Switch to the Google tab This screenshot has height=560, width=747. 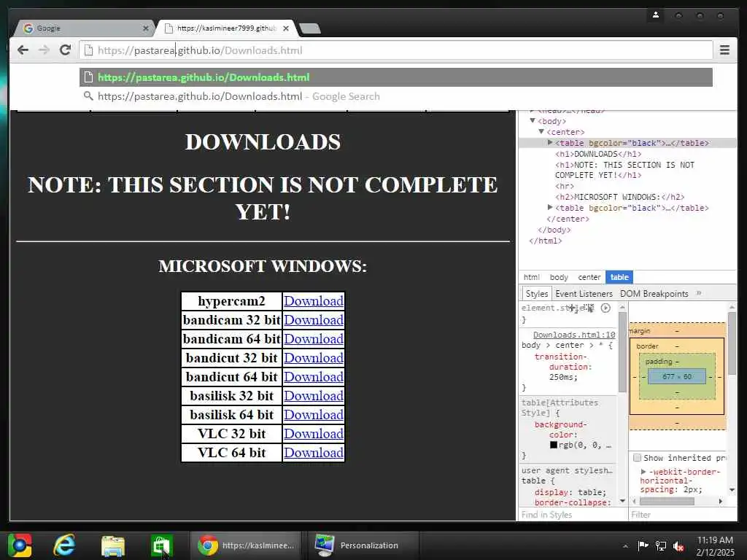point(83,28)
